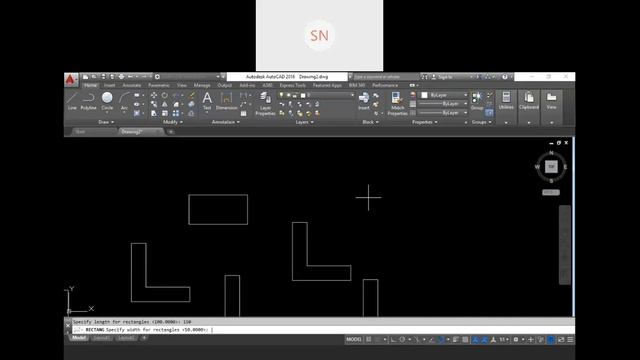Pick the Stretch tool
The image size is (640, 360).
pyautogui.click(x=154, y=113)
